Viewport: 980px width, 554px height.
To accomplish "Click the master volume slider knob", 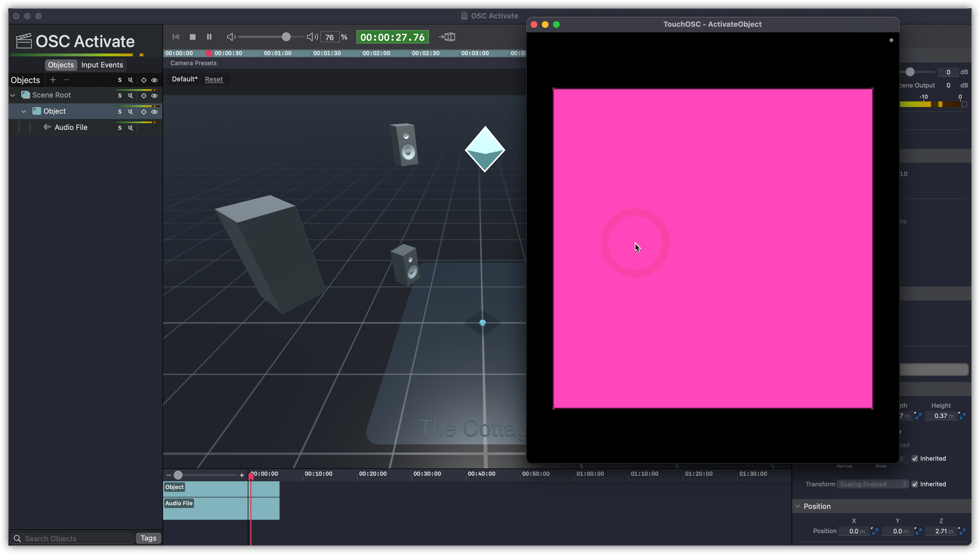I will [x=286, y=37].
